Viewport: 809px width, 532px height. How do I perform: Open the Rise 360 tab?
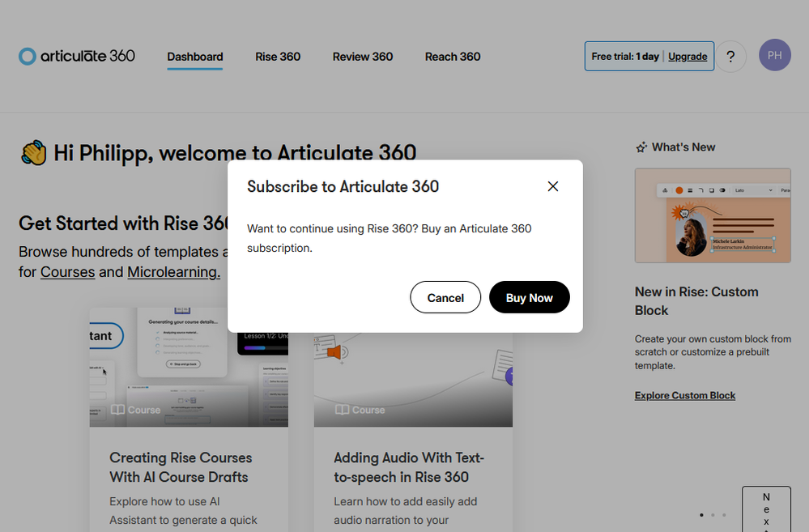pyautogui.click(x=278, y=57)
